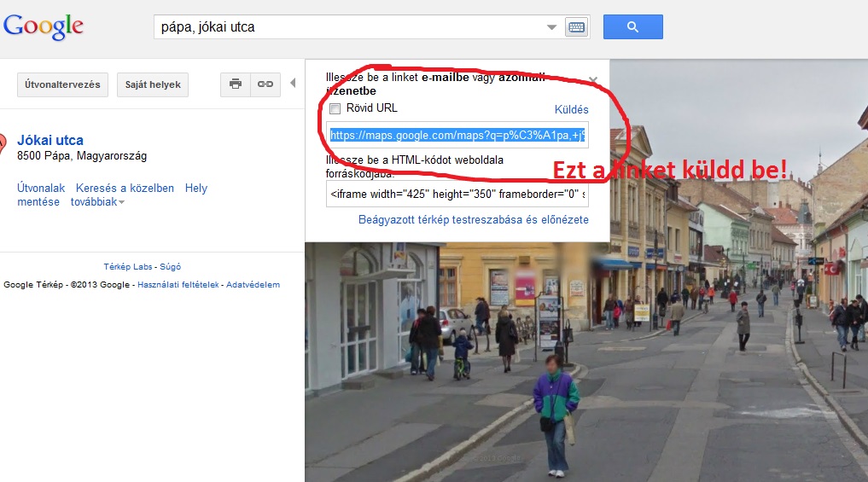Enable the Rövid URL checkbox
868x482 pixels.
point(335,108)
